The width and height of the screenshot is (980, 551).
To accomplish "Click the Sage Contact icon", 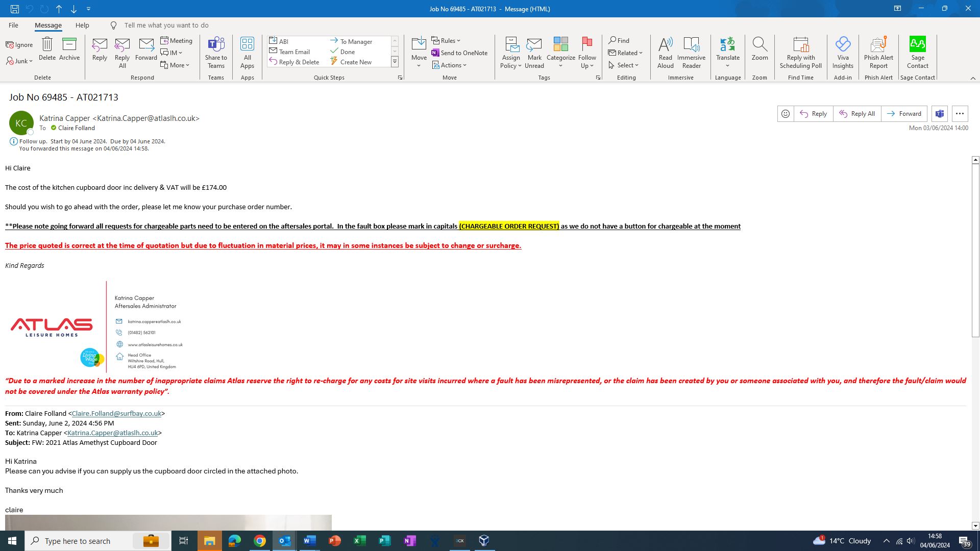I will pos(917,45).
